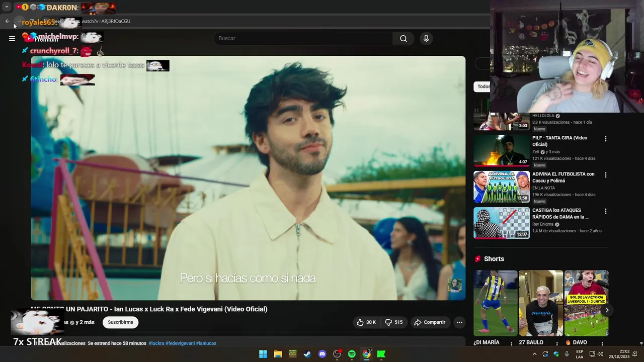Start voice search with the microphone icon
Image resolution: width=644 pixels, height=362 pixels.
(x=426, y=38)
